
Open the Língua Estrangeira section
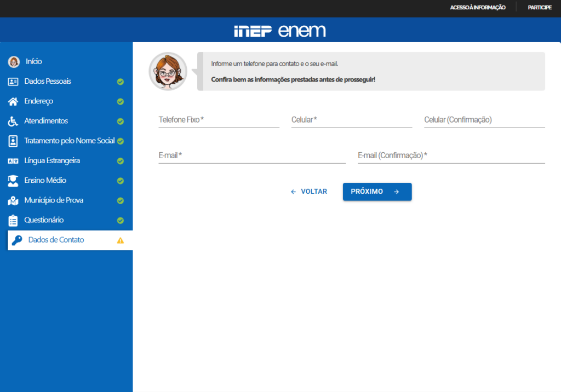tap(52, 160)
